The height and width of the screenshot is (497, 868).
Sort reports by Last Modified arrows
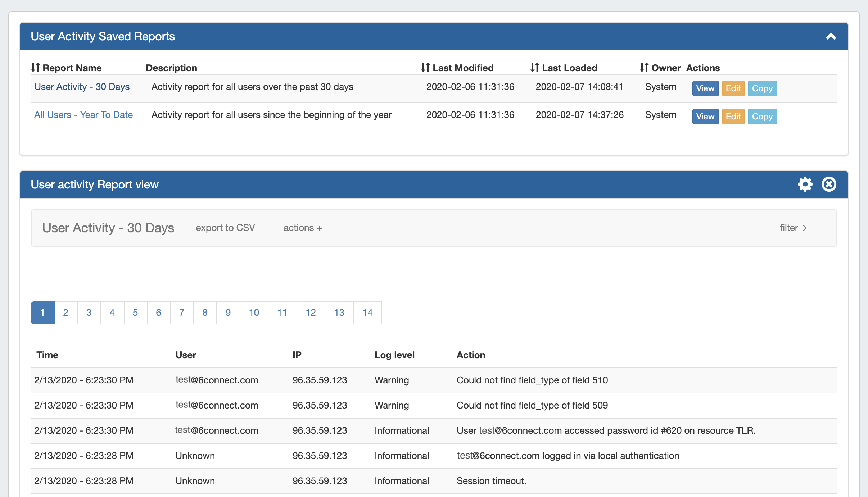(425, 68)
